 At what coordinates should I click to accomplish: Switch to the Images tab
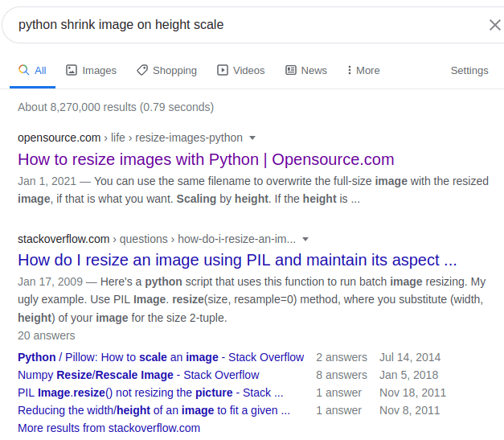click(92, 71)
